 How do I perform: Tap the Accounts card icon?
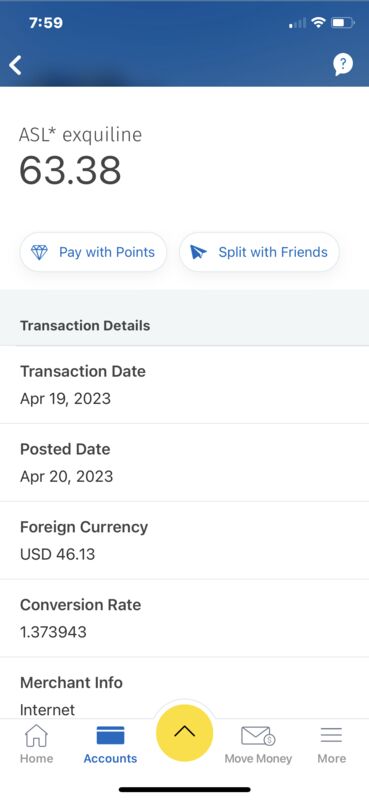[110, 736]
